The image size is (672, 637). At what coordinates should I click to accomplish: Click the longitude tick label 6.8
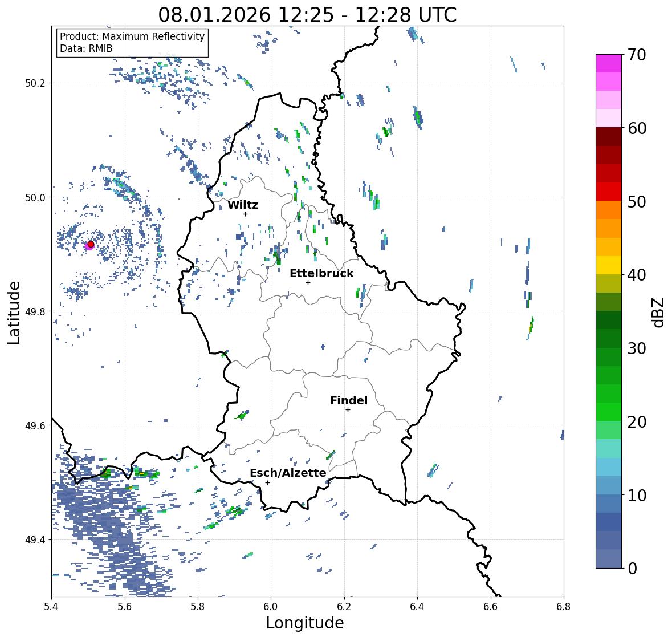click(564, 607)
